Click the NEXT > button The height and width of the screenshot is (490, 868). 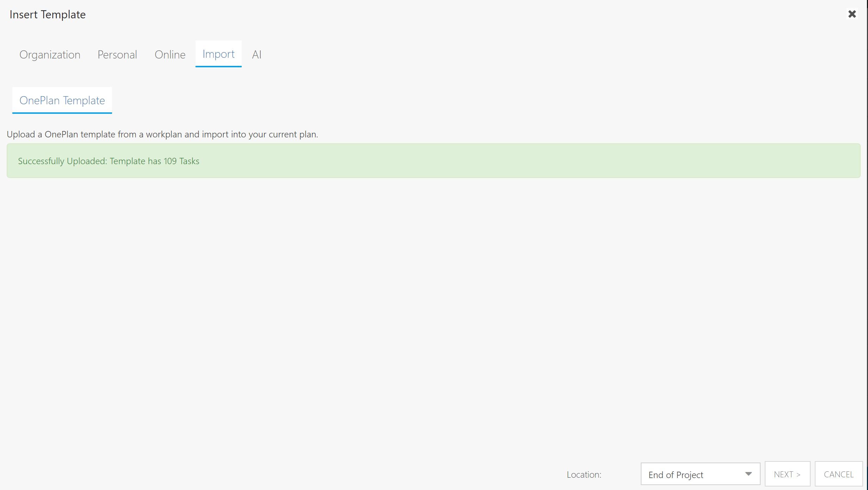click(x=787, y=474)
